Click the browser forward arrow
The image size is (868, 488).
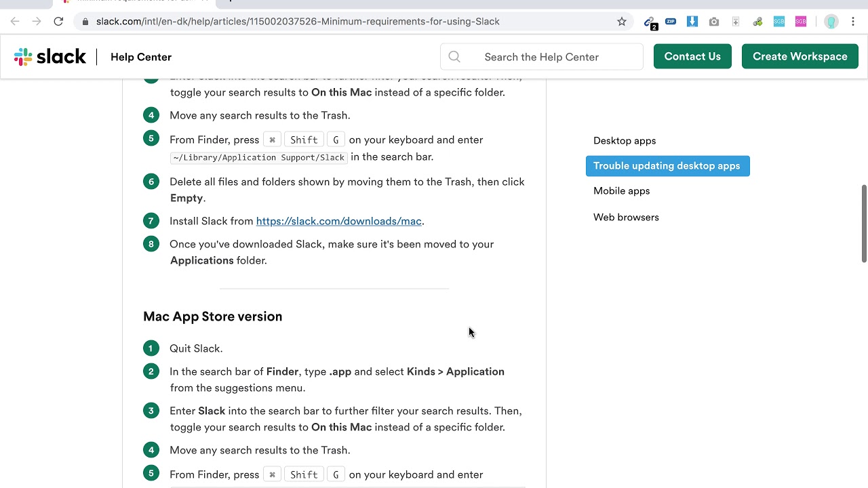37,22
